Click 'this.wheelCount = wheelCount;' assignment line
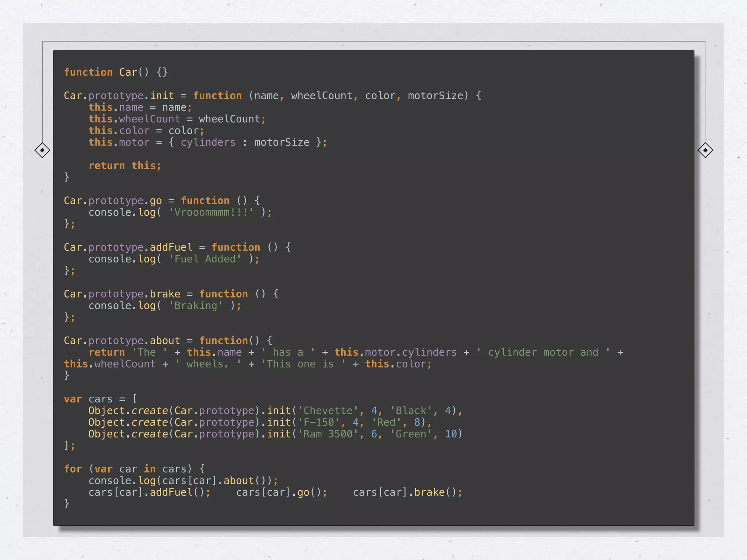Viewport: 747px width, 560px height. [177, 119]
